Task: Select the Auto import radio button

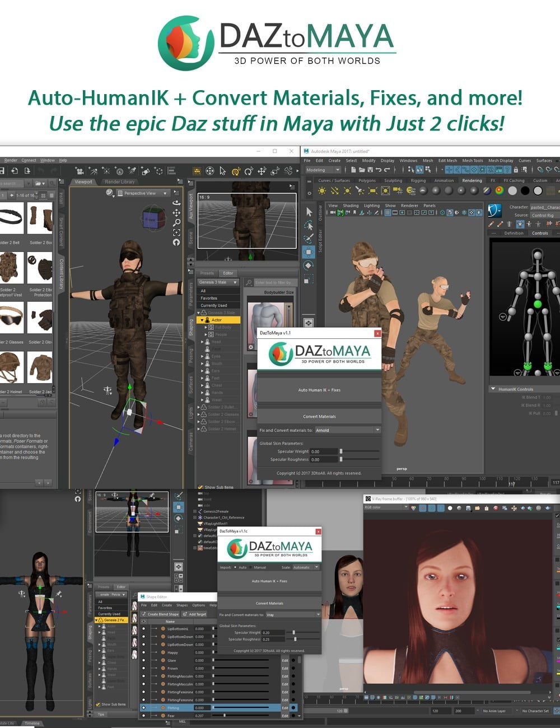Action: pyautogui.click(x=235, y=567)
